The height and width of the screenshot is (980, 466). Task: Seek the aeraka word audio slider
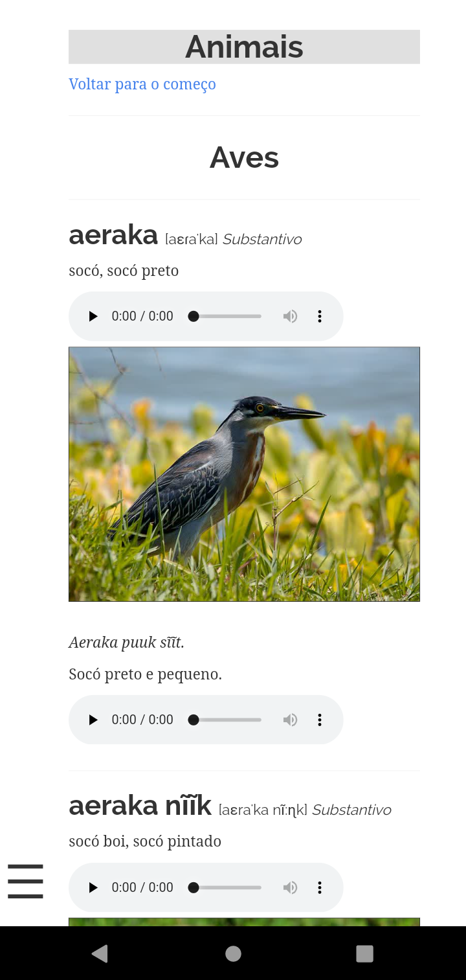tap(227, 316)
